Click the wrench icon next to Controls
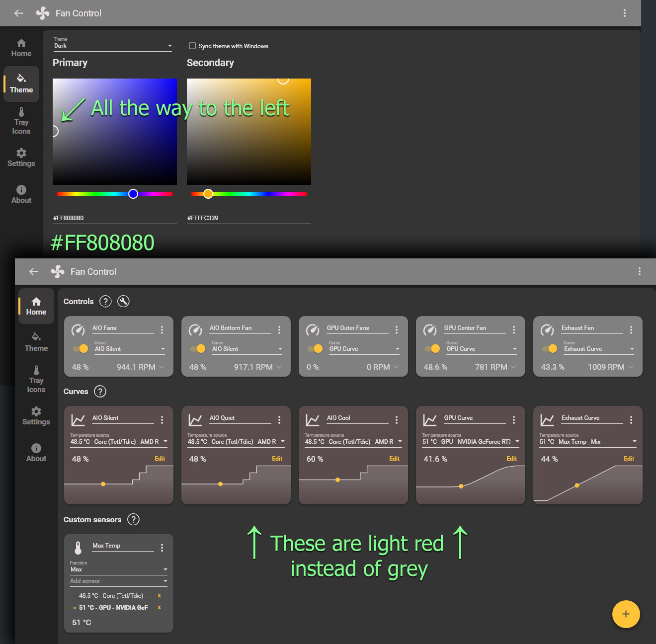Screen dimensions: 656x644 pyautogui.click(x=123, y=301)
